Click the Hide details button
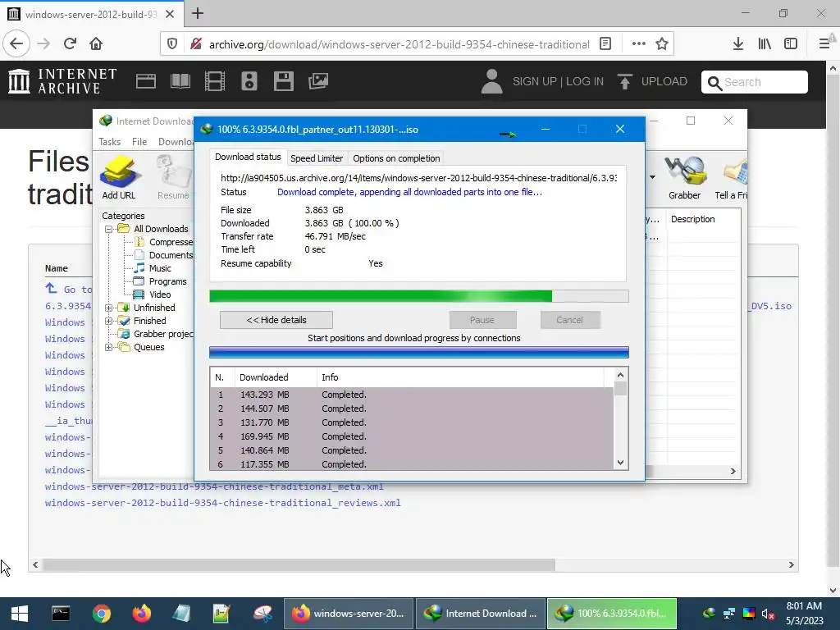 276,320
